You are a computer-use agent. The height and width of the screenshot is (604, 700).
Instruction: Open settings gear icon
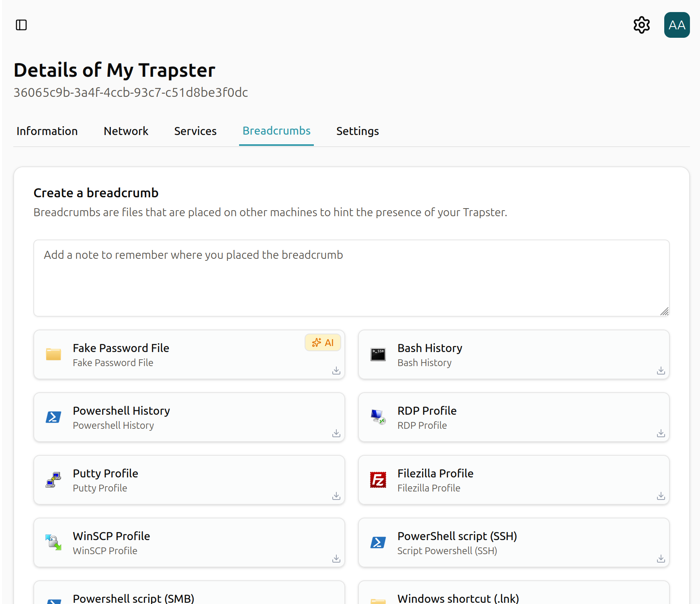click(x=642, y=25)
